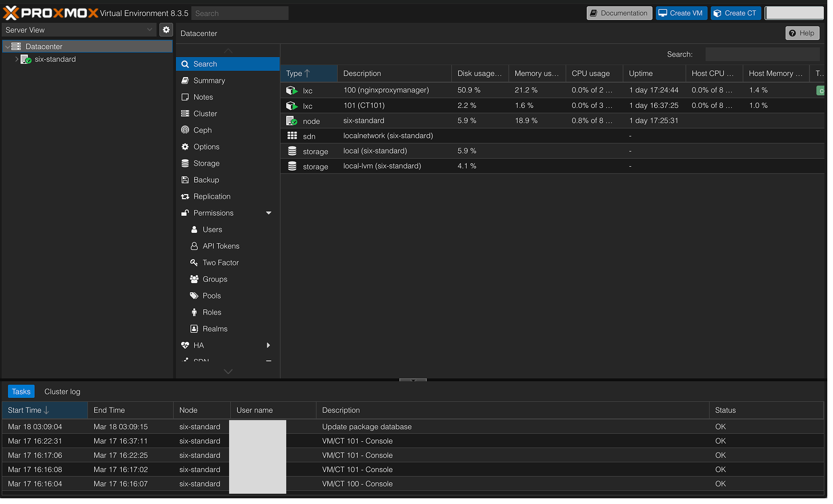Click the Datacenter server icon in tree
Viewport: 833px width, 504px height.
click(x=17, y=46)
